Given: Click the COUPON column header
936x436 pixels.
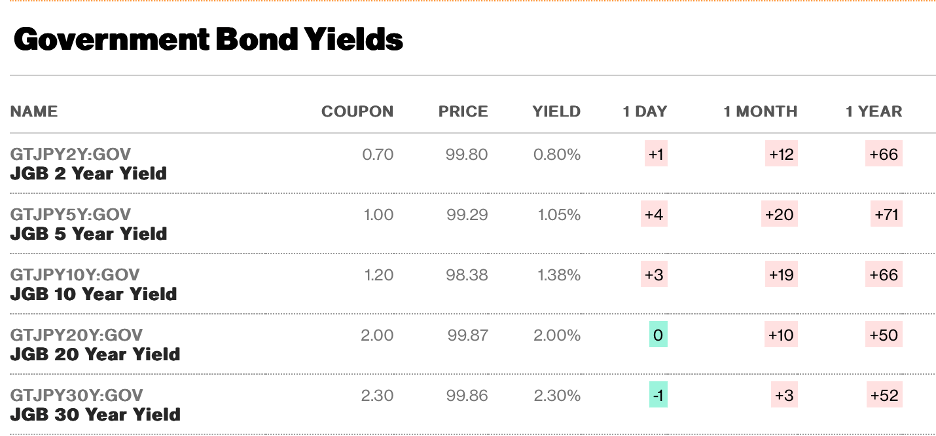Looking at the screenshot, I should coord(357,111).
